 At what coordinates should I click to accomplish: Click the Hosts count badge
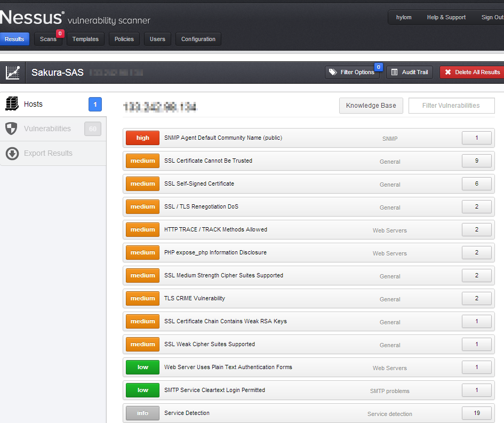point(95,104)
